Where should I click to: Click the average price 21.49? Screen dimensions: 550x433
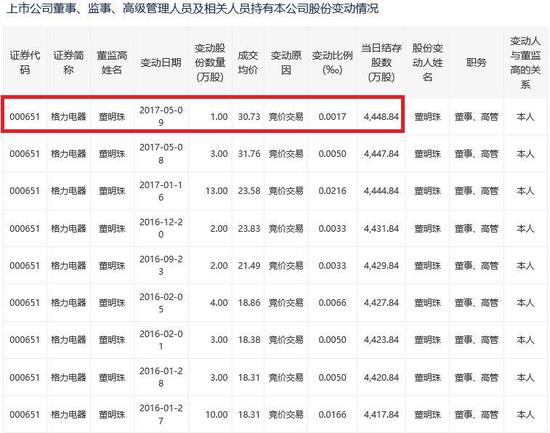pyautogui.click(x=249, y=266)
